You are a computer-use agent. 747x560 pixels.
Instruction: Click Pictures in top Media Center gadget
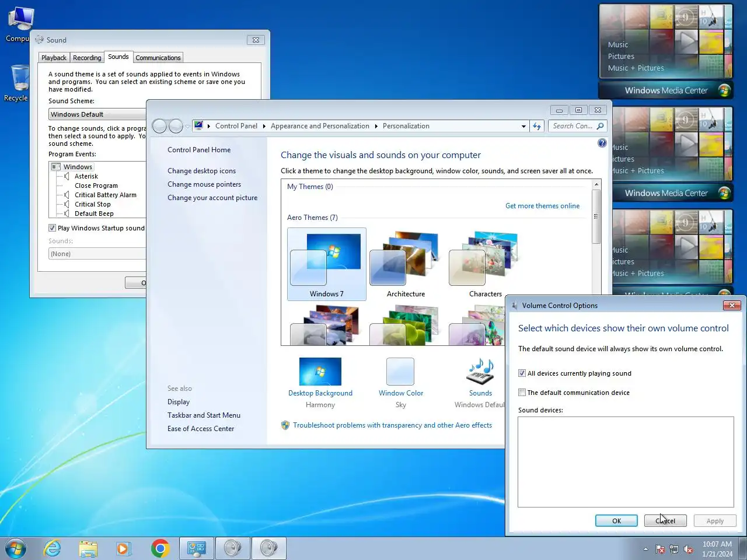(x=621, y=57)
